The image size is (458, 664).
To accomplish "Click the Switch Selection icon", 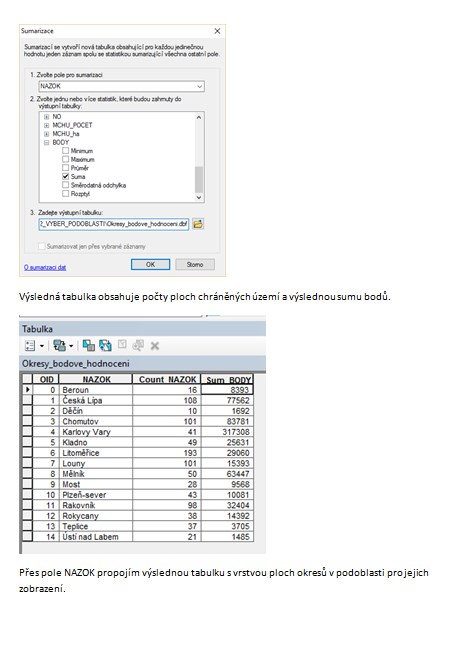I will [105, 346].
